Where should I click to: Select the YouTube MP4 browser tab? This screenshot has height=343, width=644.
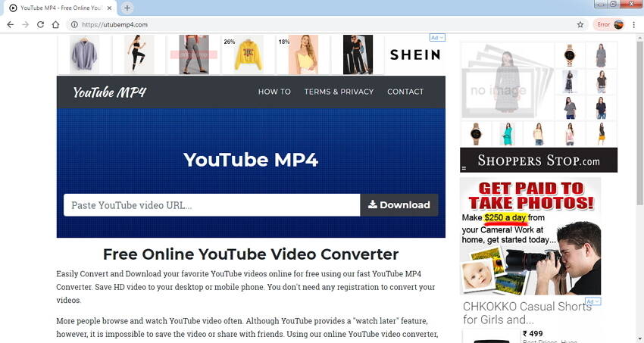pyautogui.click(x=61, y=8)
